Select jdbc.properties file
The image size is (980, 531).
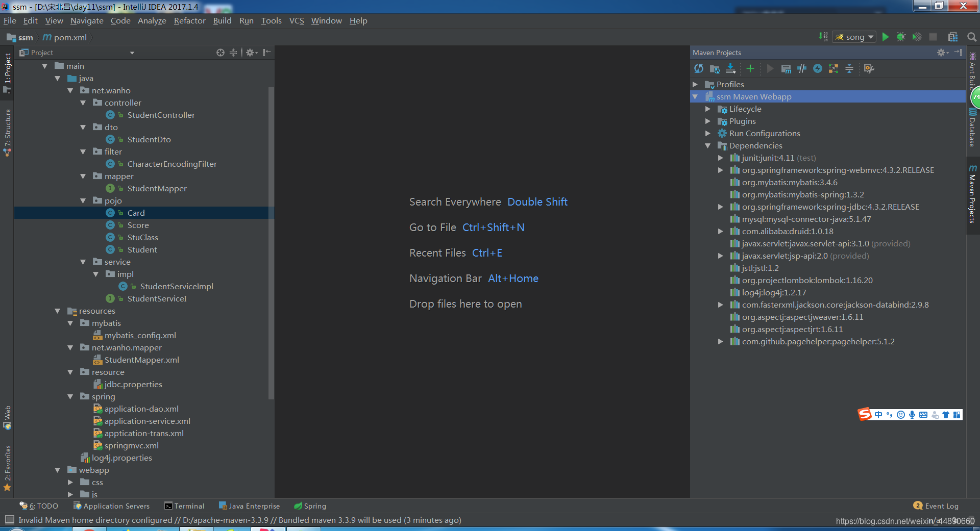[133, 384]
